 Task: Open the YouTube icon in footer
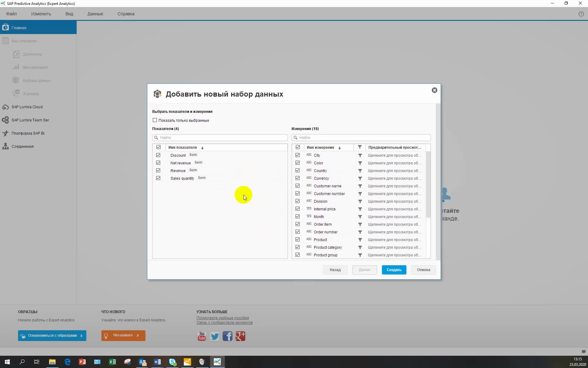pos(202,336)
